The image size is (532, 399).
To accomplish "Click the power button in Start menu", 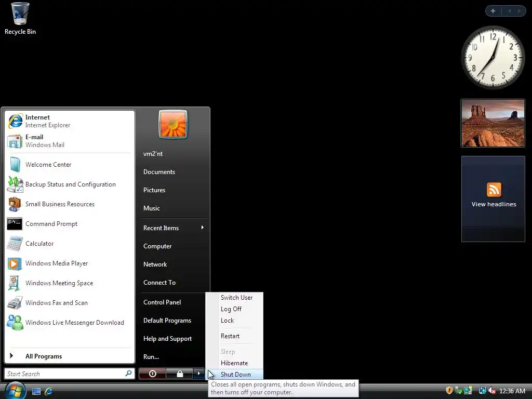I will click(152, 374).
